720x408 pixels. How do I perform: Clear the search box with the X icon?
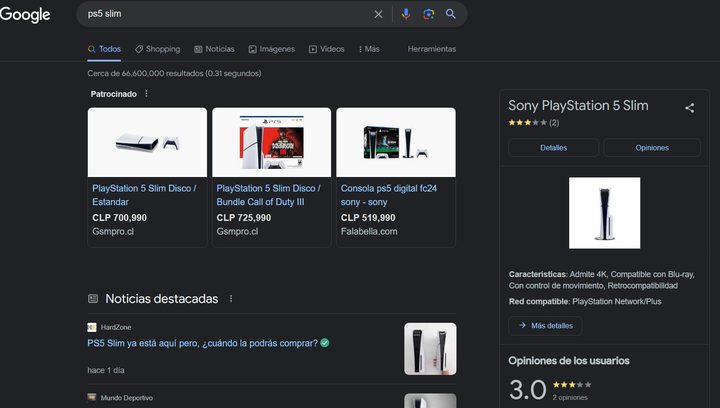click(378, 14)
